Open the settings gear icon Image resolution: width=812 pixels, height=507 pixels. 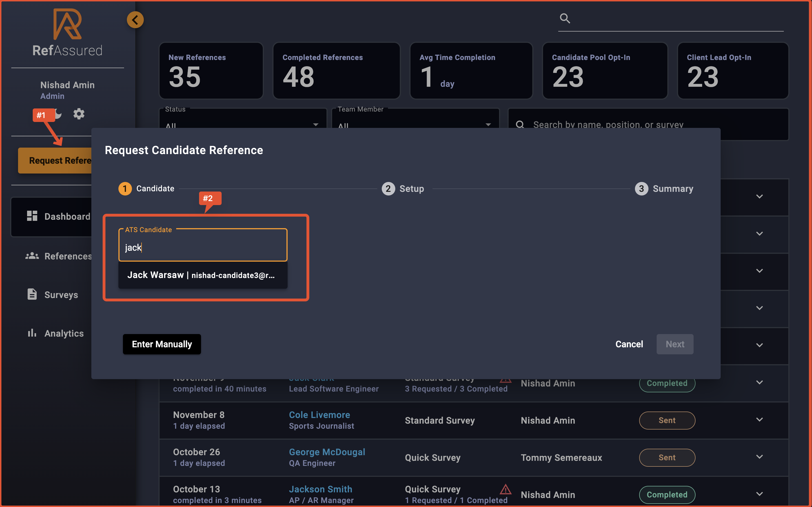[x=79, y=114]
